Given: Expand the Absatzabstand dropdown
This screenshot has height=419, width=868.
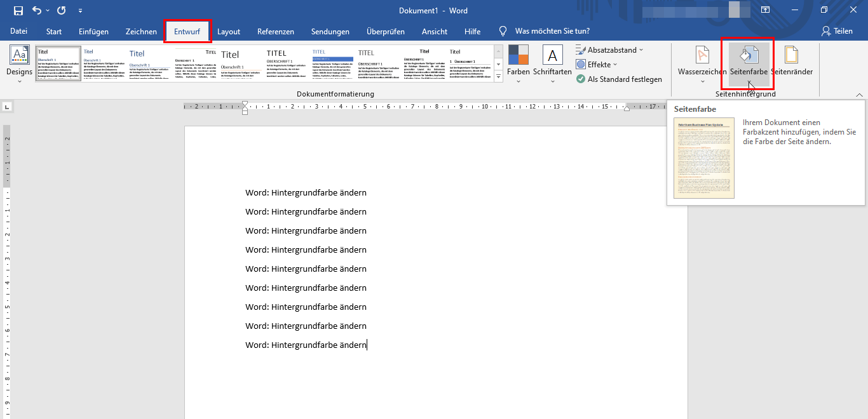Looking at the screenshot, I should [610, 50].
